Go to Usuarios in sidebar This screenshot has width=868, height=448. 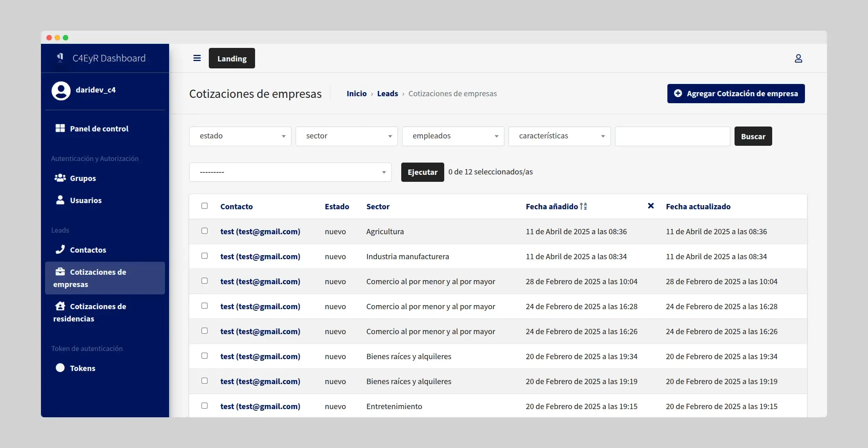pos(86,200)
